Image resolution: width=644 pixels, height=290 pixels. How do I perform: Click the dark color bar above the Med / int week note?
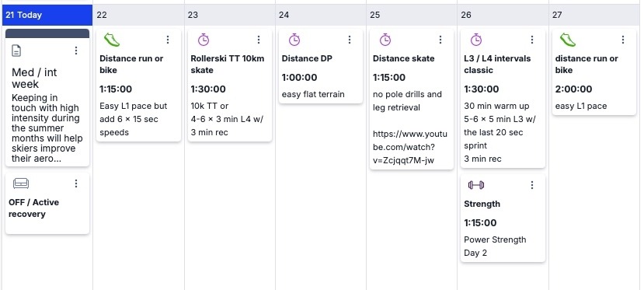[x=47, y=33]
